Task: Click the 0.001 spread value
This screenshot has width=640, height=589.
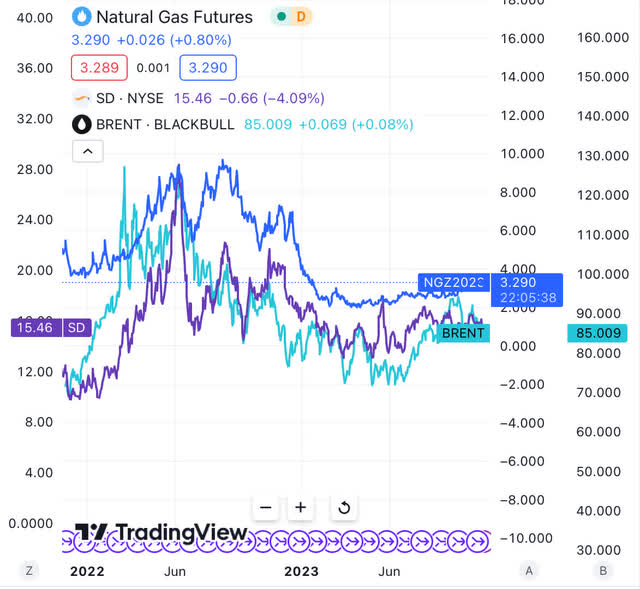Action: (153, 68)
